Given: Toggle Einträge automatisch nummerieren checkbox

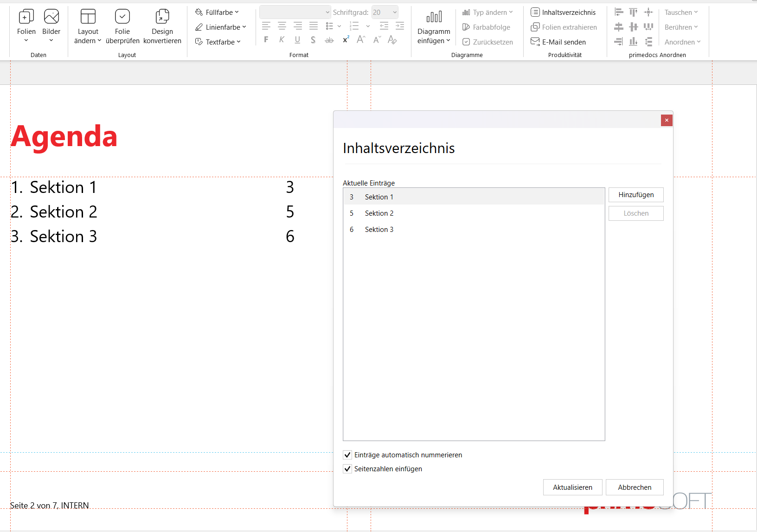Looking at the screenshot, I should pos(347,455).
